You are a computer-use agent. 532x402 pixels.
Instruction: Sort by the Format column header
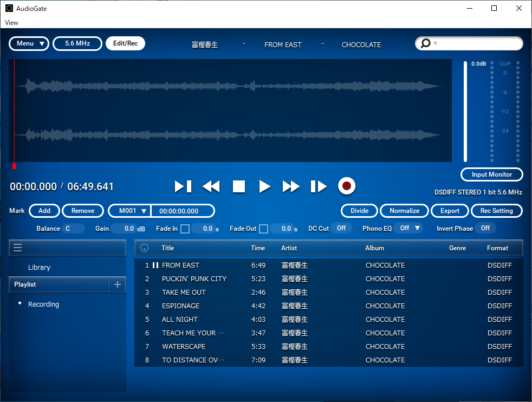[x=497, y=248]
